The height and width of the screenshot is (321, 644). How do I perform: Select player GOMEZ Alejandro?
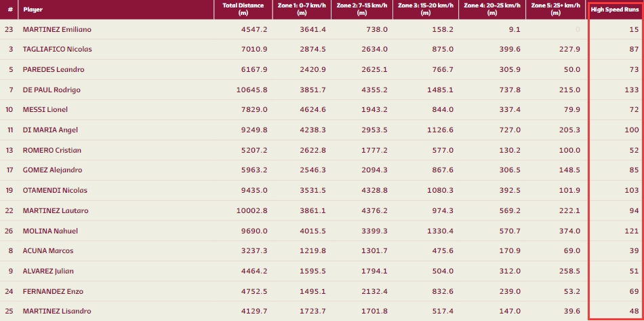pos(53,170)
